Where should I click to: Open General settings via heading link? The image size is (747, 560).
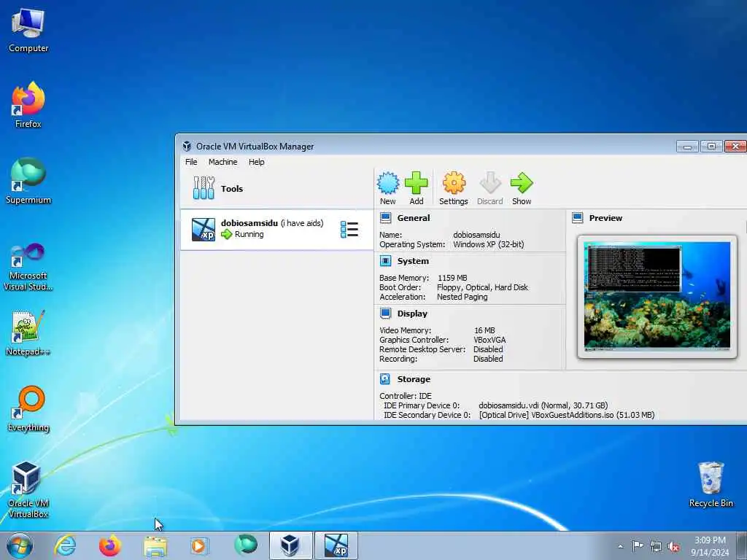[414, 218]
